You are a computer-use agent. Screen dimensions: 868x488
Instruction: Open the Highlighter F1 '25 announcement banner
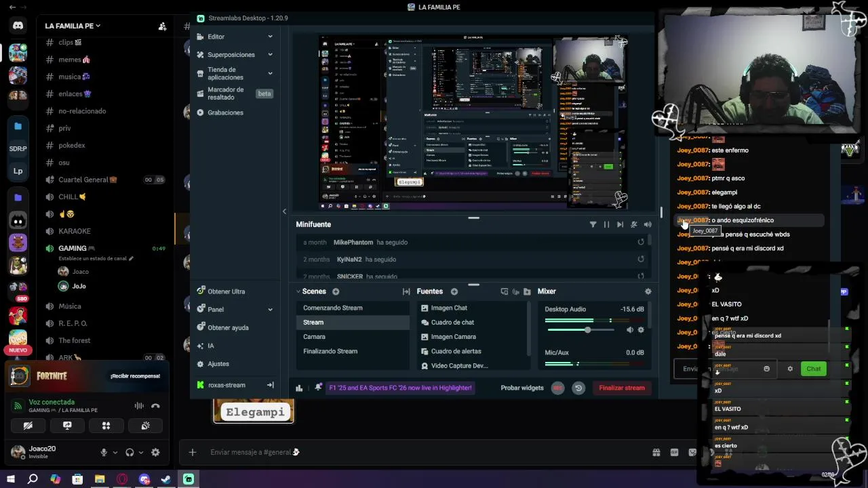400,388
